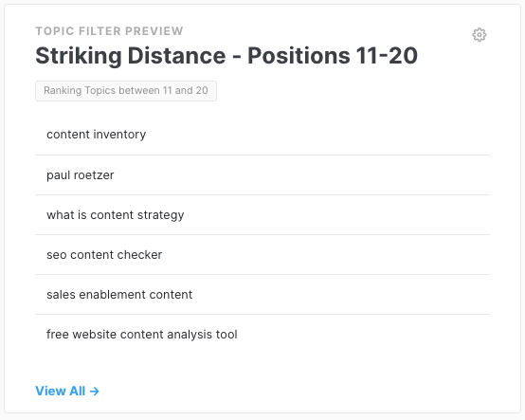This screenshot has height=420, width=525.
Task: Select the 'seo content checker' topic
Action: point(262,255)
